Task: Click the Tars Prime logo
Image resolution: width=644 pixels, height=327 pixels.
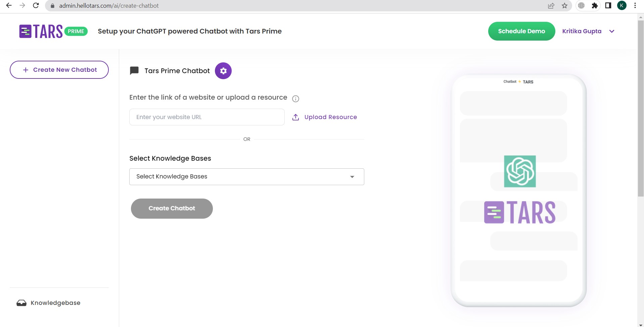Action: [53, 31]
